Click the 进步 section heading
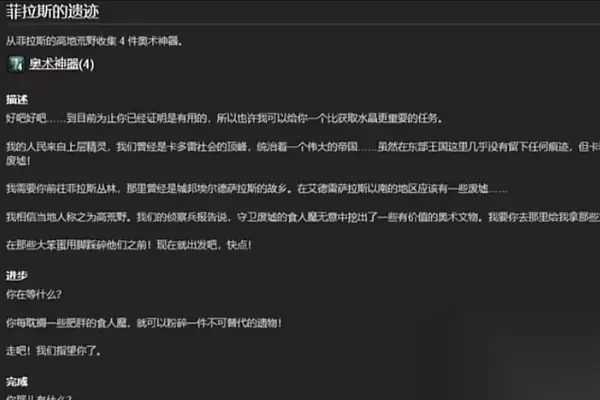This screenshot has width=600, height=400. click(x=17, y=275)
